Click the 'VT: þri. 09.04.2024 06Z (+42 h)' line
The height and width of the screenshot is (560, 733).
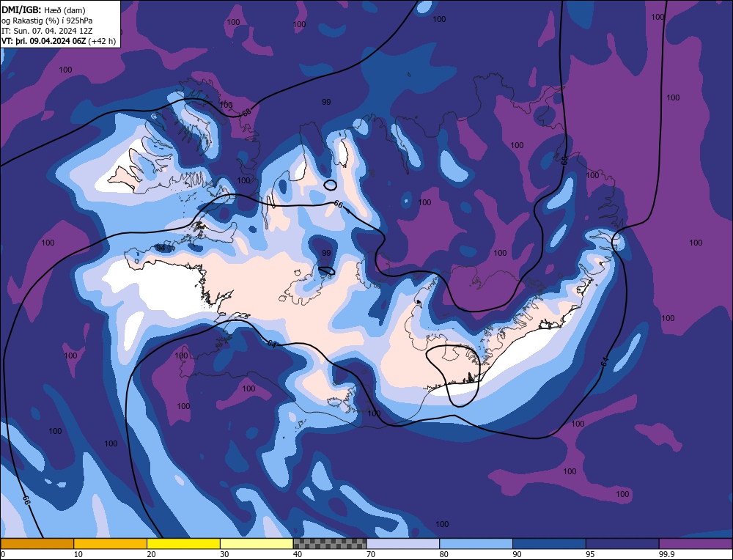pyautogui.click(x=59, y=41)
